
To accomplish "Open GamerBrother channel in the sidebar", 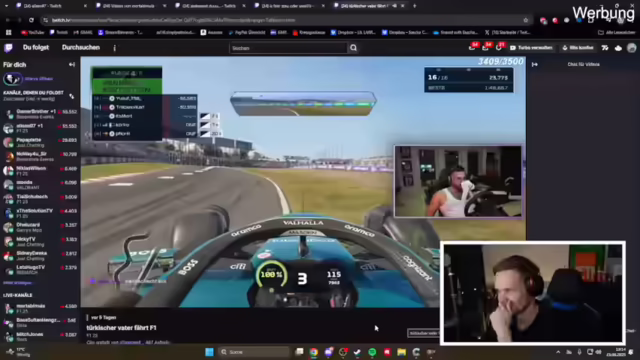I will (40, 114).
